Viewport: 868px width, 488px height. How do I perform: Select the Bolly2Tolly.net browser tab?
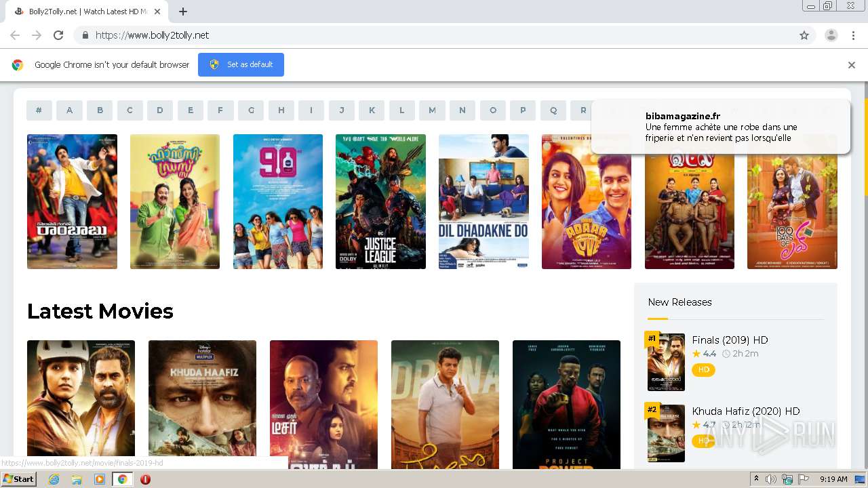(x=88, y=12)
